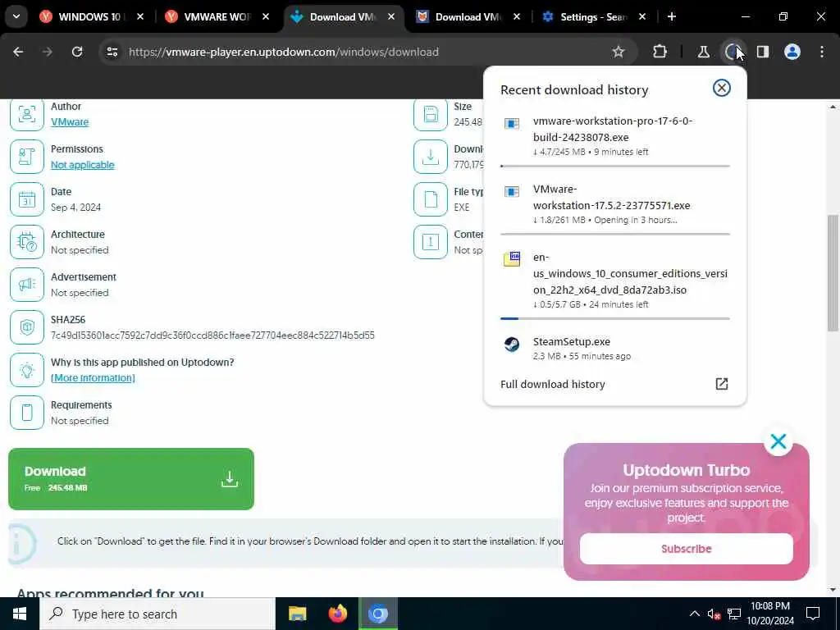Click vmware-workstation-pro-17-6-0 file icon
840x630 pixels.
click(512, 124)
